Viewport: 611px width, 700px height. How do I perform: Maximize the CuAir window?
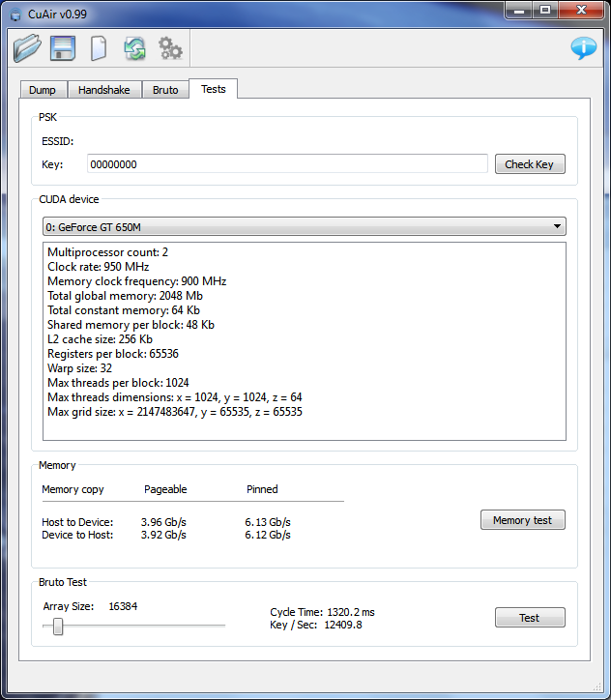tap(545, 11)
